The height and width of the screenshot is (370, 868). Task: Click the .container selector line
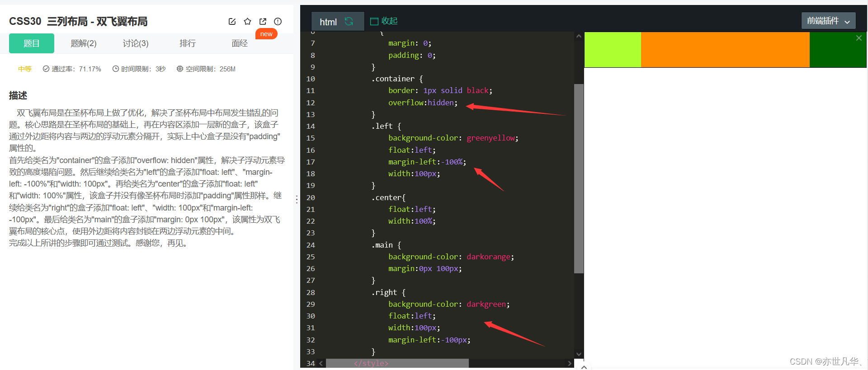[397, 79]
